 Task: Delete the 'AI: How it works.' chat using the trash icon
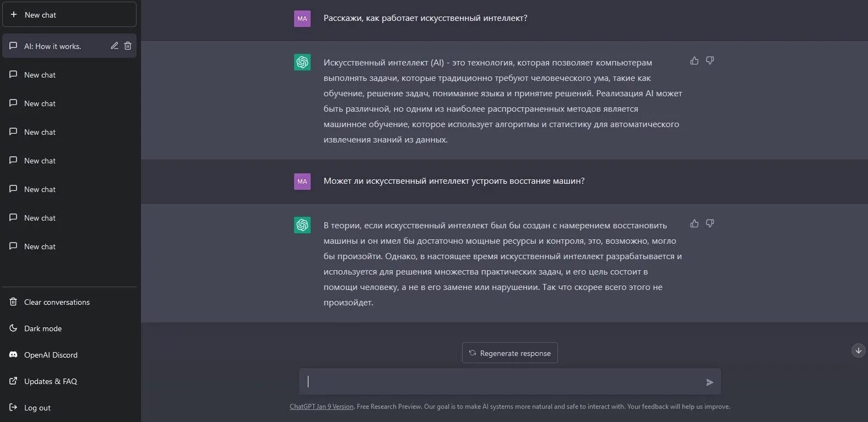point(128,46)
